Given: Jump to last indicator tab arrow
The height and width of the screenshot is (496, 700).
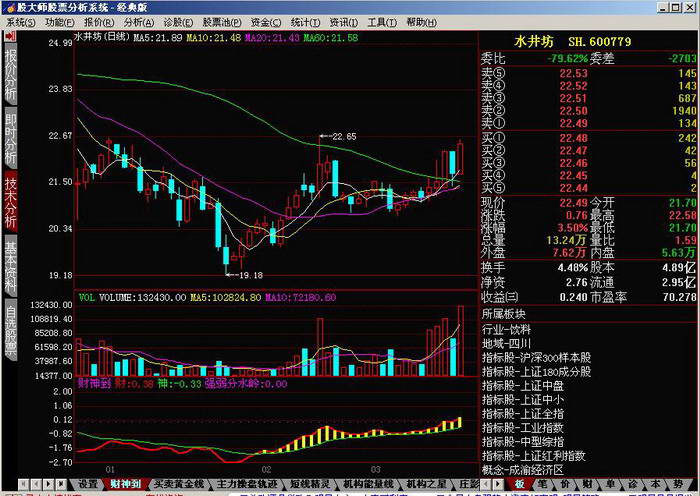Looking at the screenshot, I should (61, 484).
